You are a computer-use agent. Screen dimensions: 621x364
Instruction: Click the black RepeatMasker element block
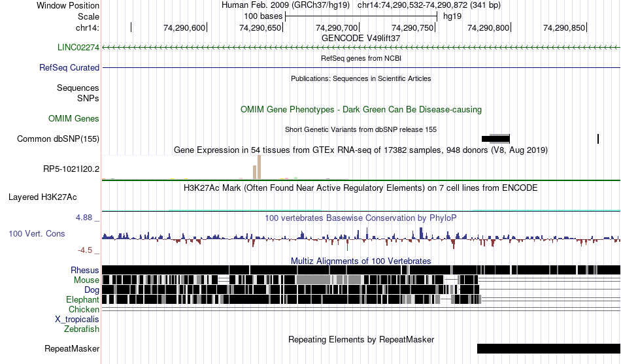point(549,348)
